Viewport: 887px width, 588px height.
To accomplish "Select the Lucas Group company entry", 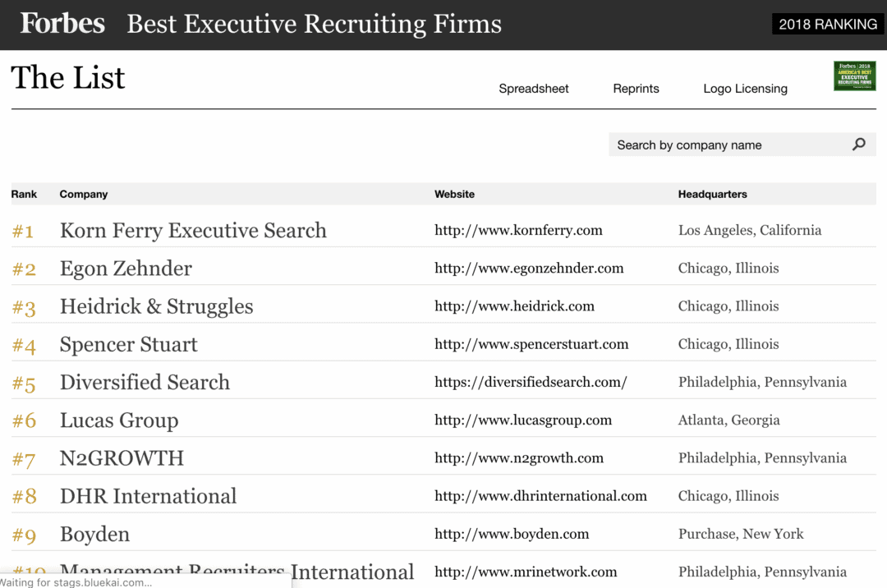I will [x=118, y=420].
